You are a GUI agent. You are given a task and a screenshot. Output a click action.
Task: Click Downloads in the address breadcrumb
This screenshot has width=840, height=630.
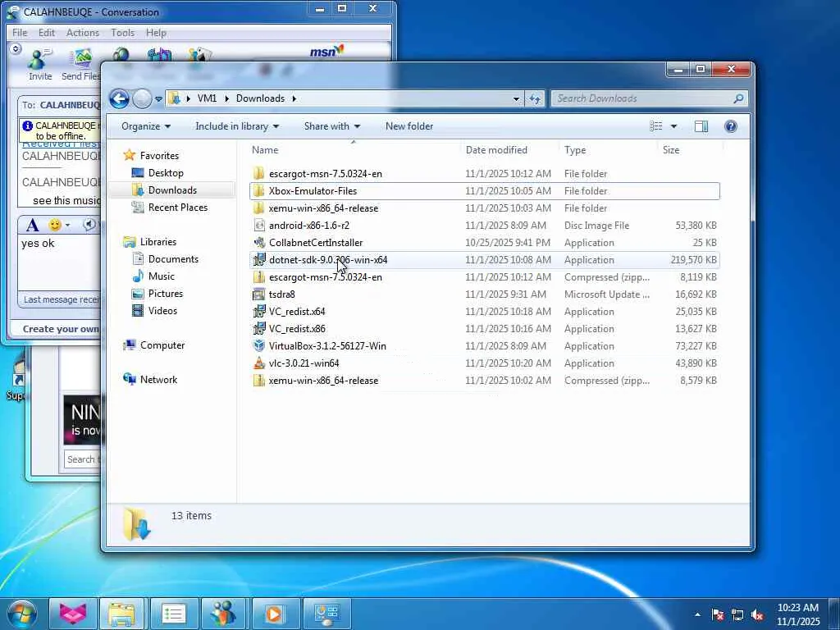pos(260,98)
